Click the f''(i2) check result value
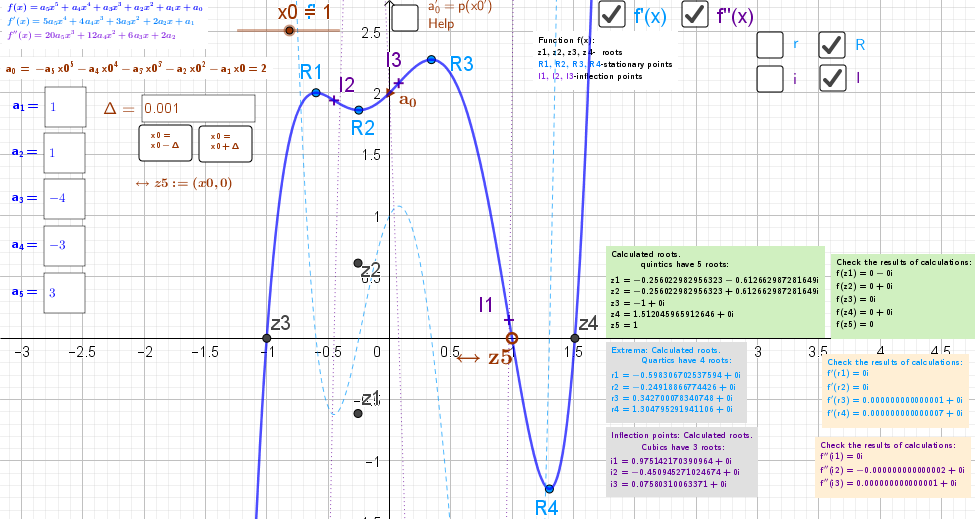 pos(892,470)
